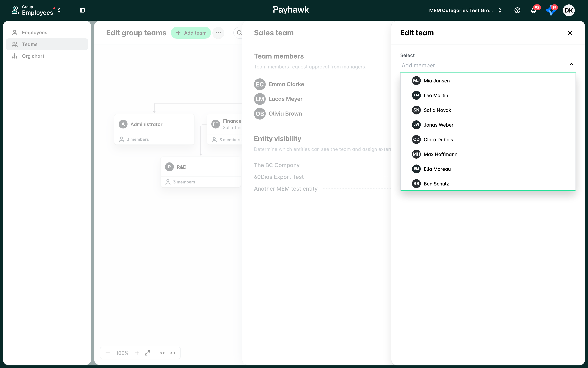Click the fit-to-screen expand arrows icon
The height and width of the screenshot is (368, 588).
[147, 353]
